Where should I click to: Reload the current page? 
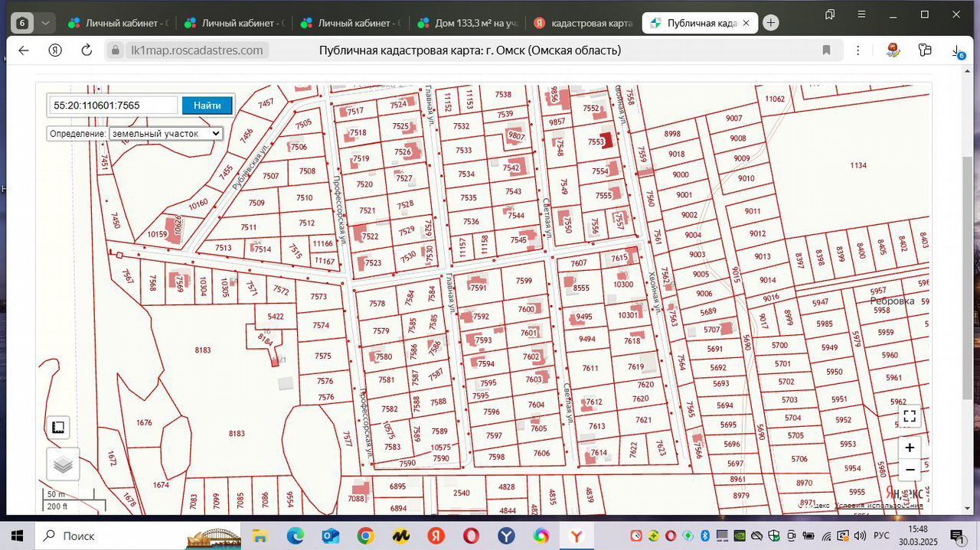tap(87, 50)
